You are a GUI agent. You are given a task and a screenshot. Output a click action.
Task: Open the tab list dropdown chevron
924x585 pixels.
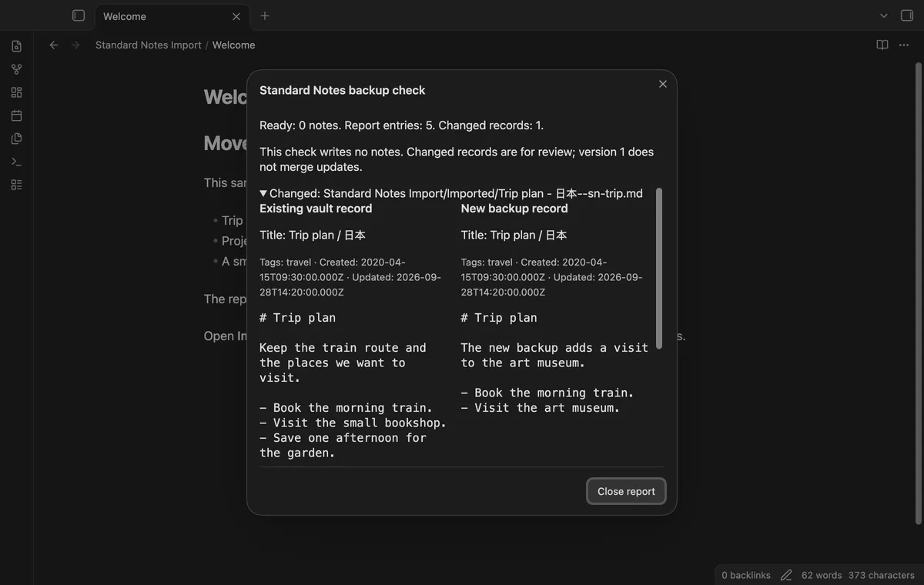(884, 15)
